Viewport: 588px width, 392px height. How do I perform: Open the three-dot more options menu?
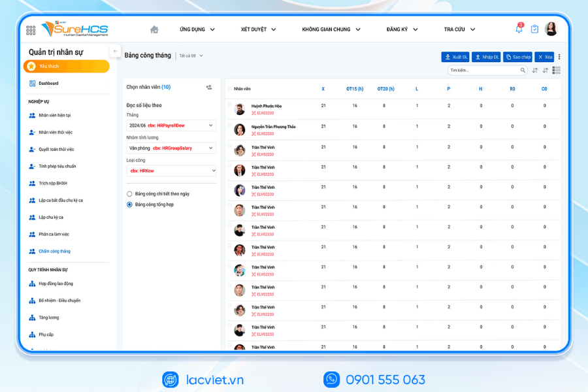click(559, 57)
